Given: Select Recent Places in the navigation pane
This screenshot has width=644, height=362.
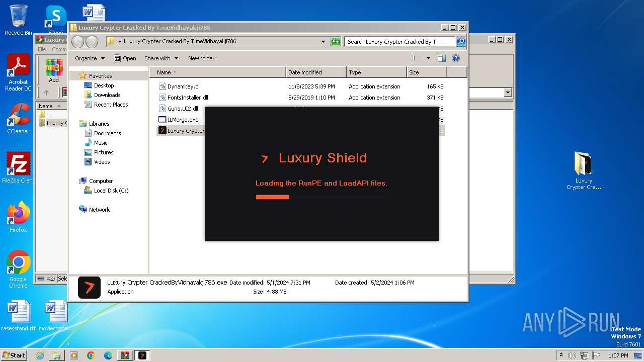Looking at the screenshot, I should pos(111,105).
